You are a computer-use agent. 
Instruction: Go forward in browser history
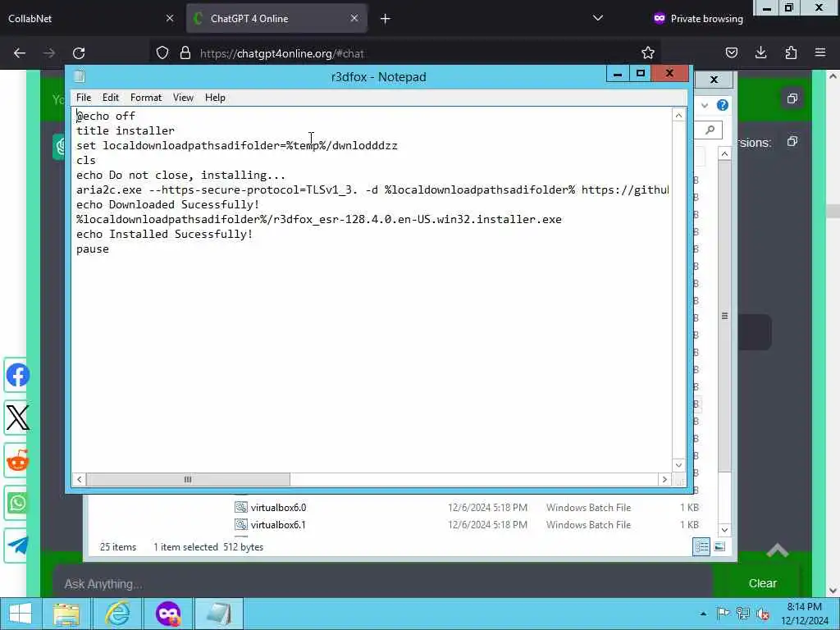point(49,53)
